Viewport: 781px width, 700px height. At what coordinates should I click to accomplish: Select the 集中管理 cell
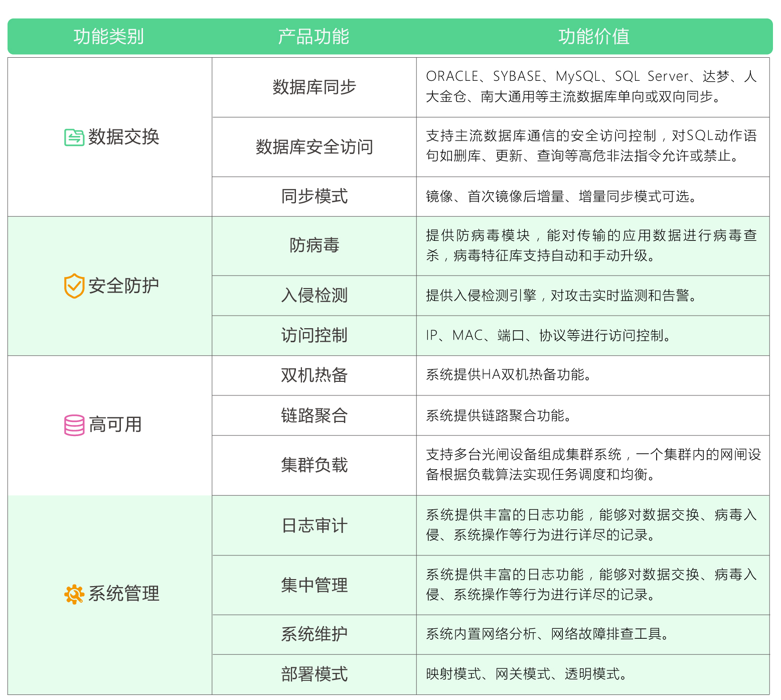(x=314, y=585)
